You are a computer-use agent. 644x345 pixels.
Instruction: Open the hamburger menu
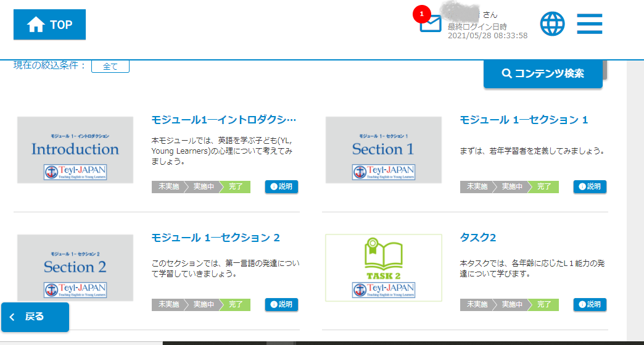tap(589, 24)
